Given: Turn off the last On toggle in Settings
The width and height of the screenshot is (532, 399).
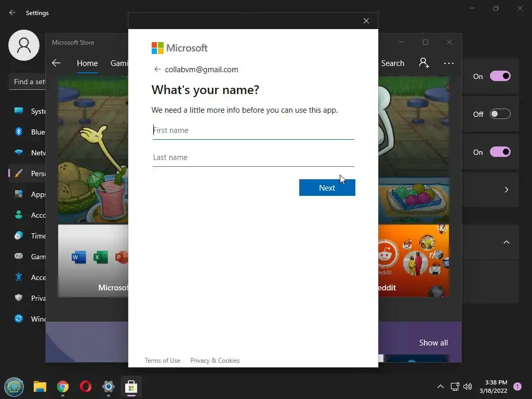Looking at the screenshot, I should click(x=500, y=152).
